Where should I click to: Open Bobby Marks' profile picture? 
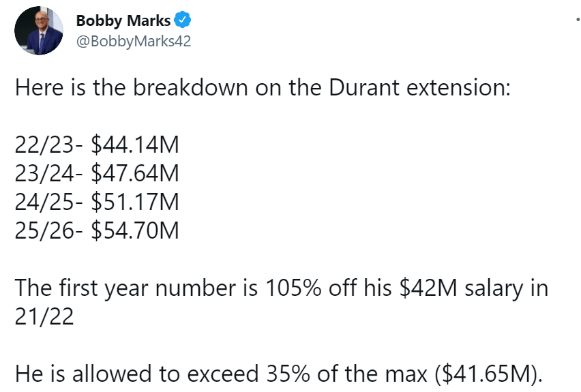tap(39, 31)
